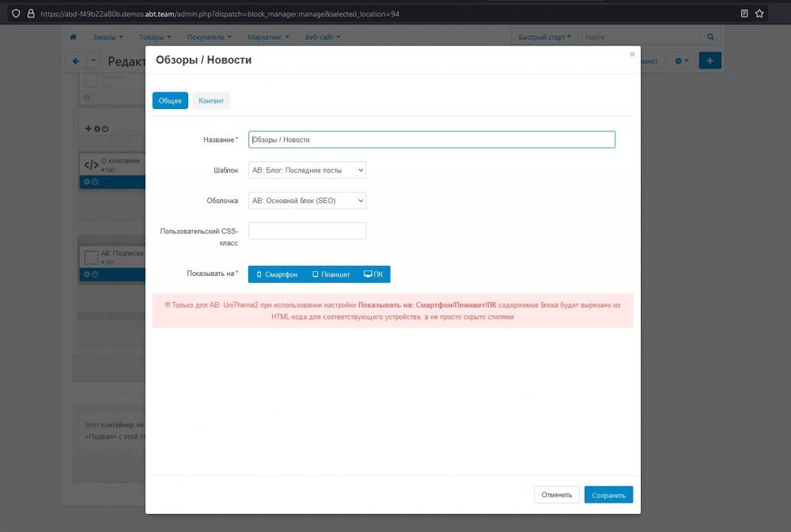Bookmark this page with star icon
Screen dimensions: 791x532
(x=759, y=13)
